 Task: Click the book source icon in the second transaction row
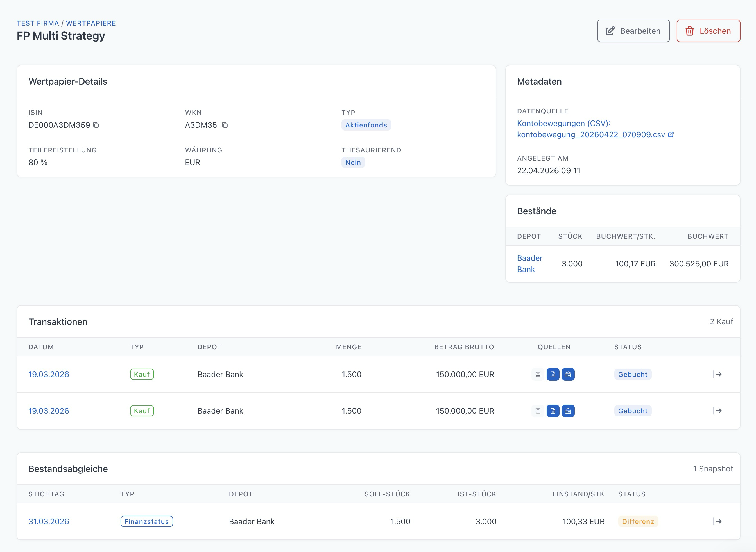click(538, 411)
